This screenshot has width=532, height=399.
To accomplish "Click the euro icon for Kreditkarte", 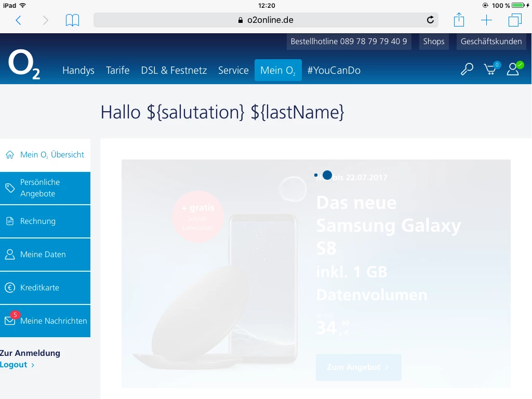I will tap(10, 288).
